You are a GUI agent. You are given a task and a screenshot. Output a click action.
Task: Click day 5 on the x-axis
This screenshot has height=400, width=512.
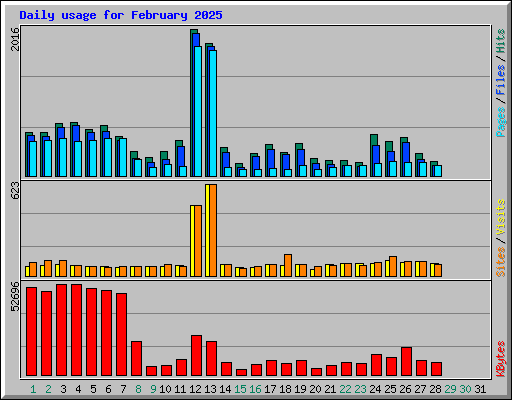[x=93, y=389]
